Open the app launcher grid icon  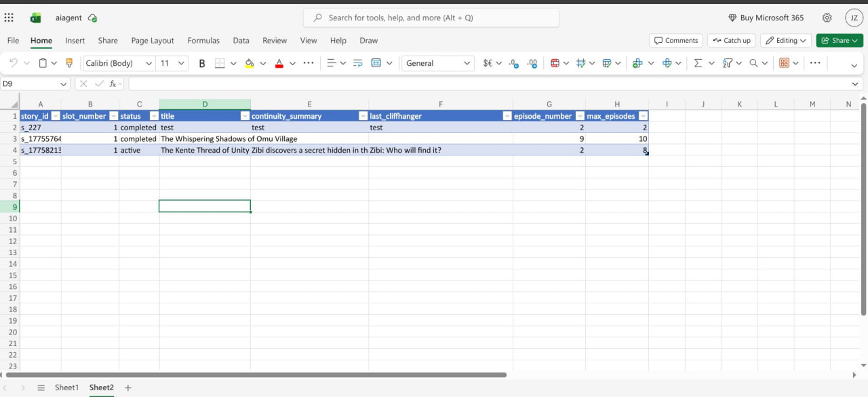point(9,18)
